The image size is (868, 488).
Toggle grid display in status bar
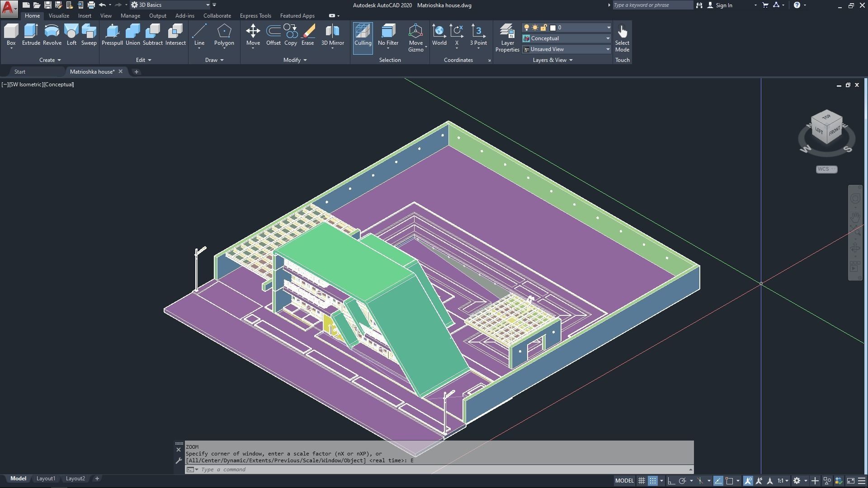pyautogui.click(x=642, y=481)
